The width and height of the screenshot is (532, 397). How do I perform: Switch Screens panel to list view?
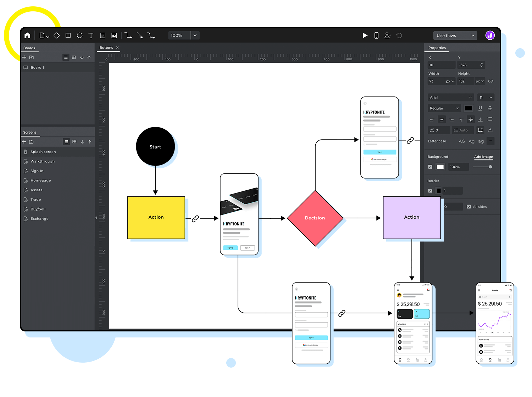[66, 141]
